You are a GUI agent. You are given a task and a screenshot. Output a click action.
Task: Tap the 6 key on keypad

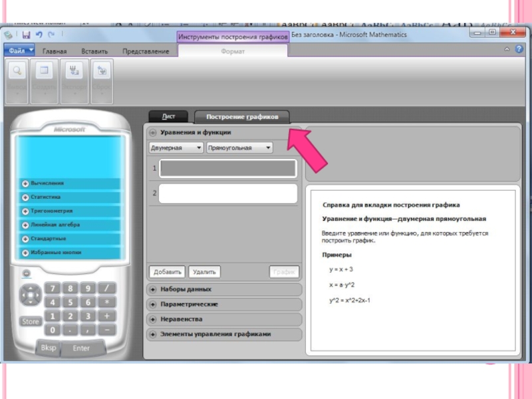(x=88, y=302)
